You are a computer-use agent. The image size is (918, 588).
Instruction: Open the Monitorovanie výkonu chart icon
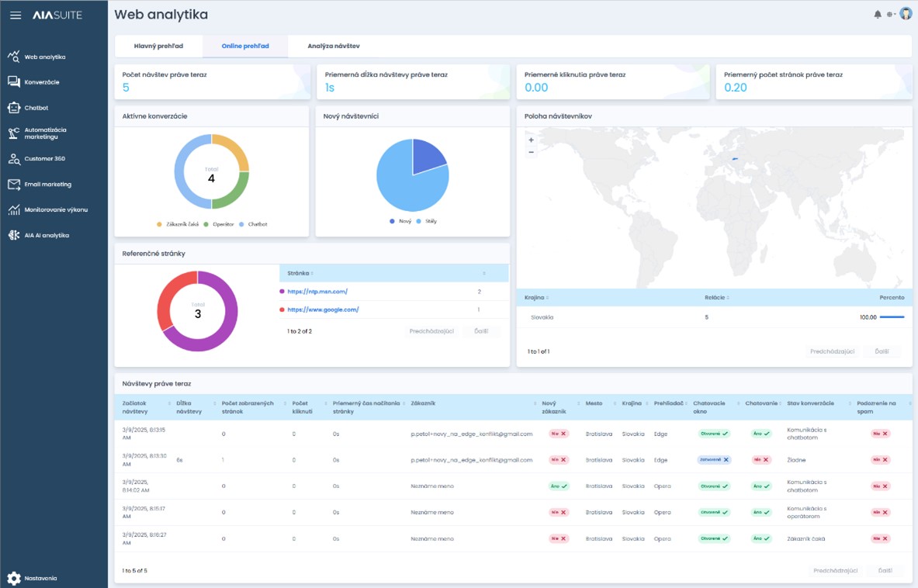pyautogui.click(x=14, y=210)
